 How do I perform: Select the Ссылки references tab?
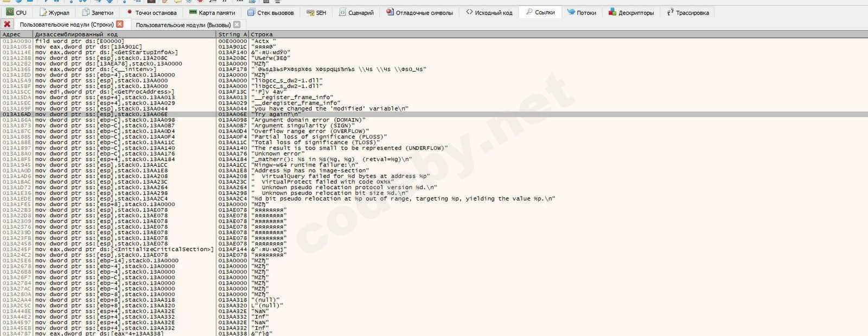pos(540,12)
